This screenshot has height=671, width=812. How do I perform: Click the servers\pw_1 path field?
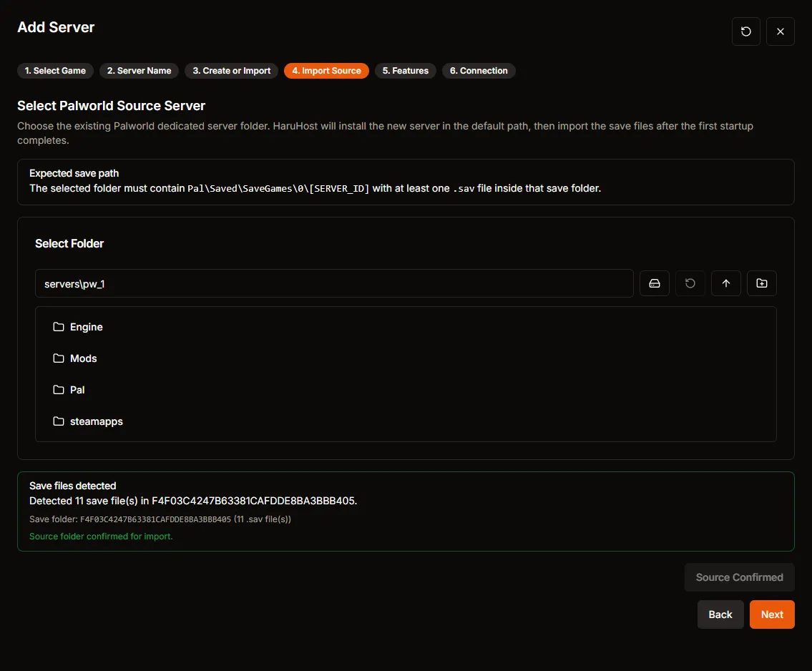(x=334, y=283)
